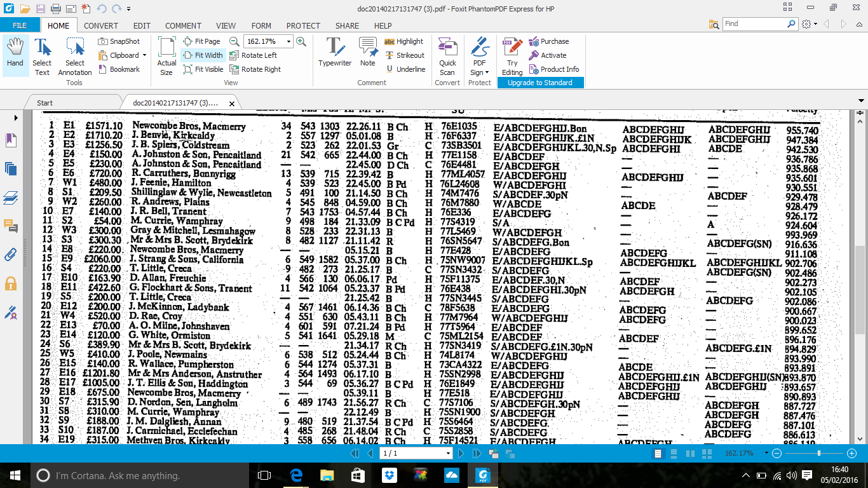Choose the Select Annotation tool
868x488 pixels.
pos(75,55)
